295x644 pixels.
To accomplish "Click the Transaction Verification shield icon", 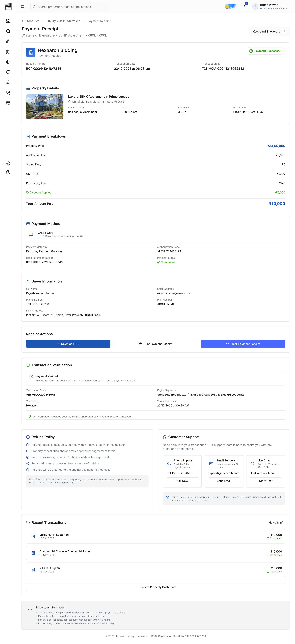I will point(28,365).
